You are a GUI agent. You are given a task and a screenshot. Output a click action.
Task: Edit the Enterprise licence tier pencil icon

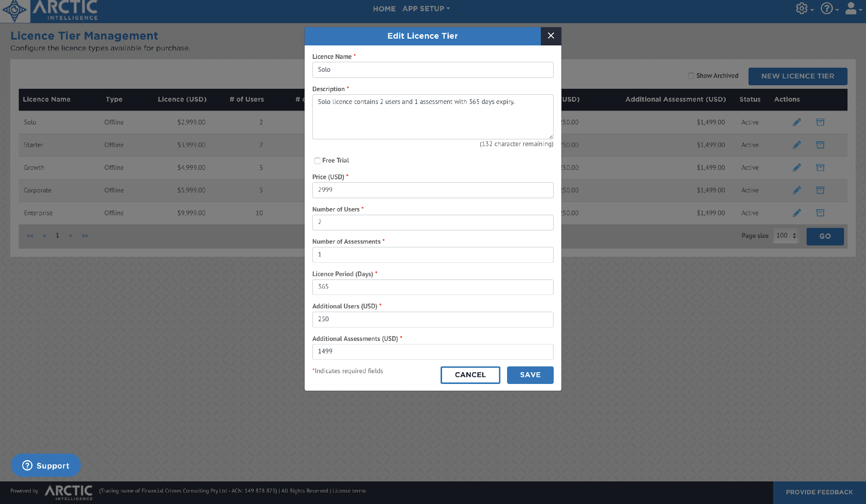(x=797, y=213)
